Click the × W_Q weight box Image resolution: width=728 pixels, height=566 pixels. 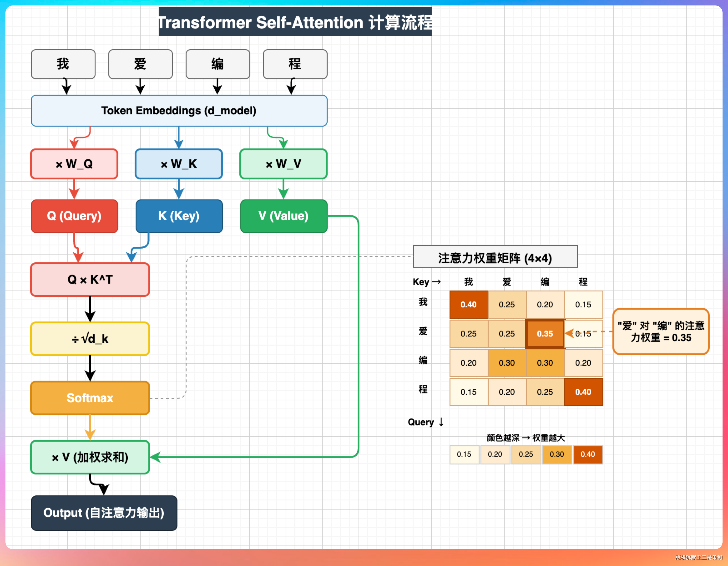click(x=74, y=164)
